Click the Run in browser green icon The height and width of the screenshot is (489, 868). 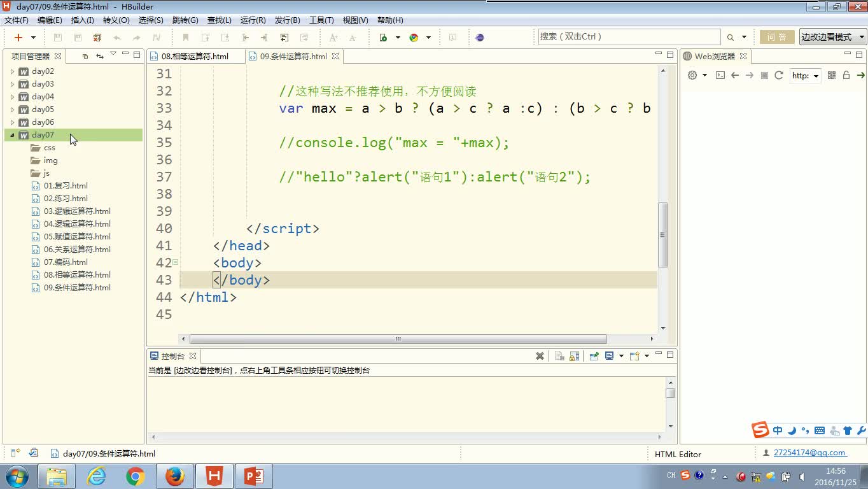pos(383,38)
